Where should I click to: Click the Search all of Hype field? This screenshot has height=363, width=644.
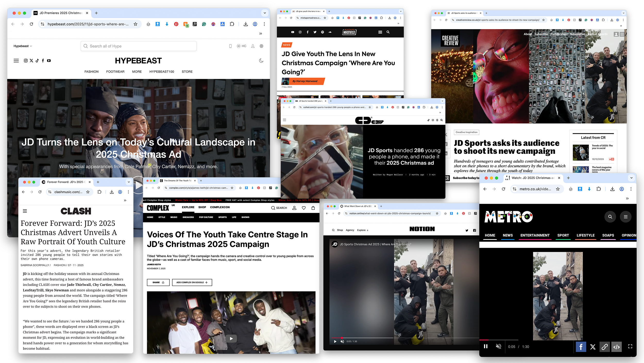(139, 46)
